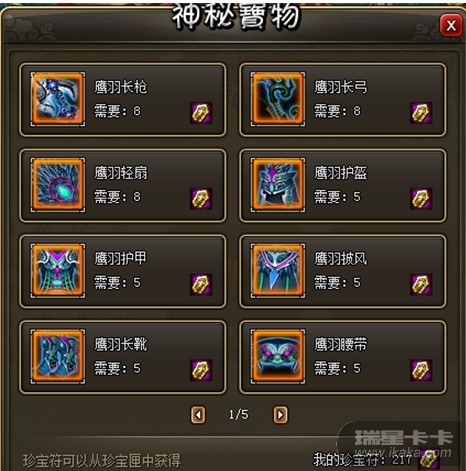
Task: Go to the previous page arrow
Action: pos(198,415)
